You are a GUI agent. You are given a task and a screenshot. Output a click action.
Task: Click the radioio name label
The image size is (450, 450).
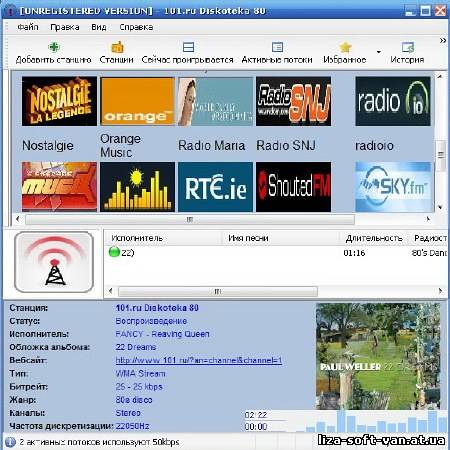pos(374,146)
